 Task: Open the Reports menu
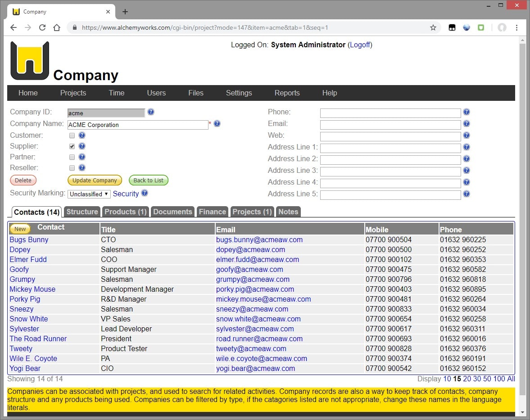tap(287, 93)
